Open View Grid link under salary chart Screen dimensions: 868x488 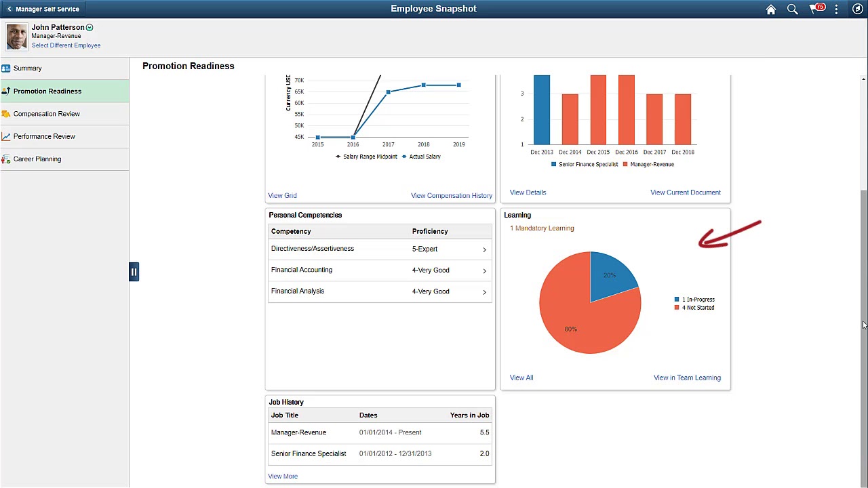pos(282,196)
